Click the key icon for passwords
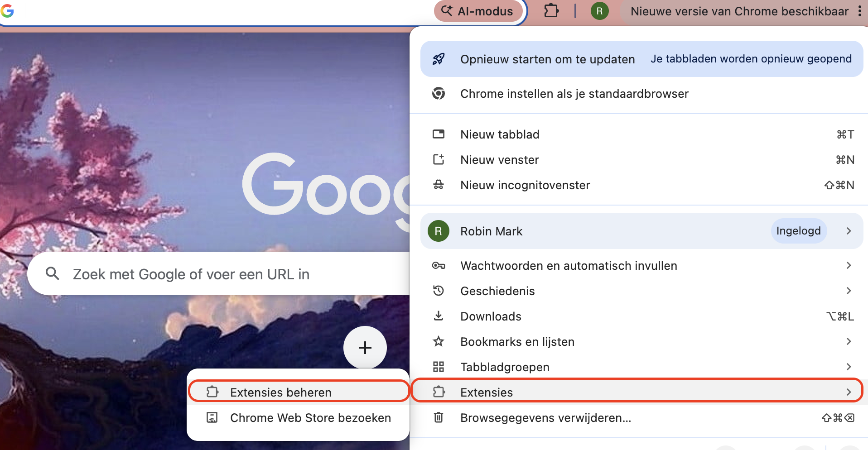Viewport: 868px width, 450px height. (439, 266)
